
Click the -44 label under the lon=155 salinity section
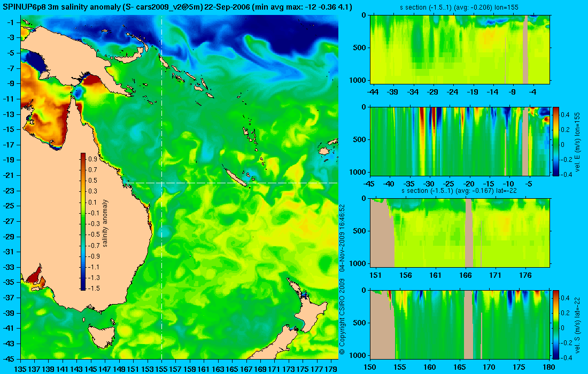pos(373,92)
